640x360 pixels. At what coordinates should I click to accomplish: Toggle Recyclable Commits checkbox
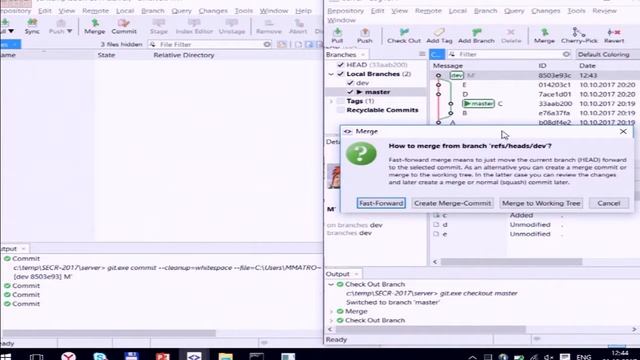[x=340, y=110]
